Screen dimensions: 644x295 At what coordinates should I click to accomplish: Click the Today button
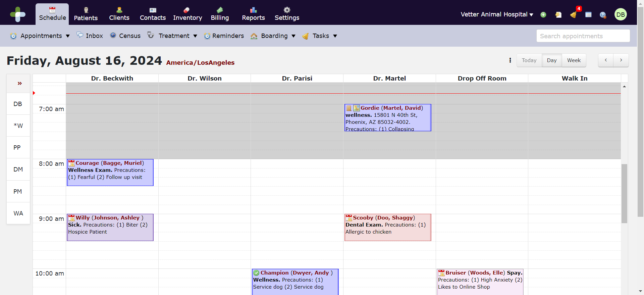[529, 60]
